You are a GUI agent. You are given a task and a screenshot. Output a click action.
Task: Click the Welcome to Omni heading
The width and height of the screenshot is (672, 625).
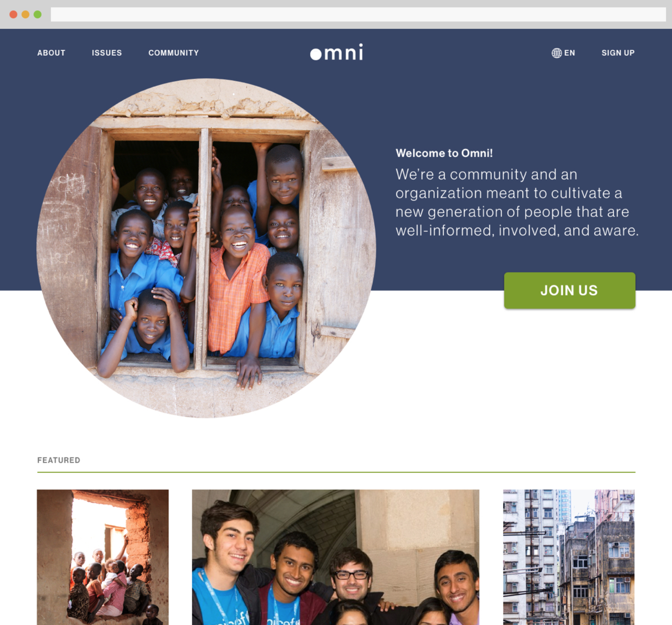coord(444,153)
